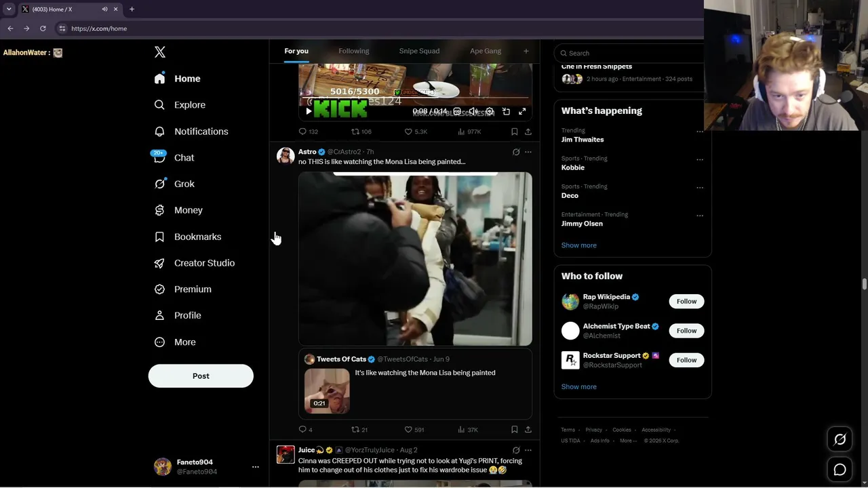View analytics showing 37K views
868x488 pixels.
click(468, 430)
